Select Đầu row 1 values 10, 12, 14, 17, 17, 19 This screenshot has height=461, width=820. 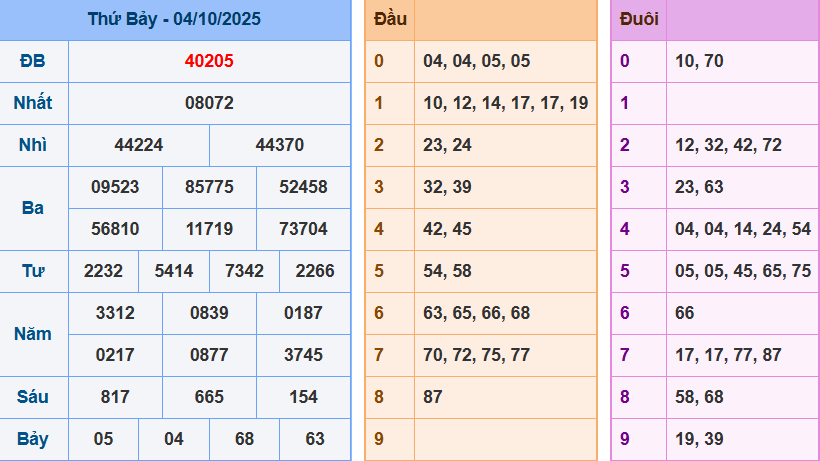[505, 103]
